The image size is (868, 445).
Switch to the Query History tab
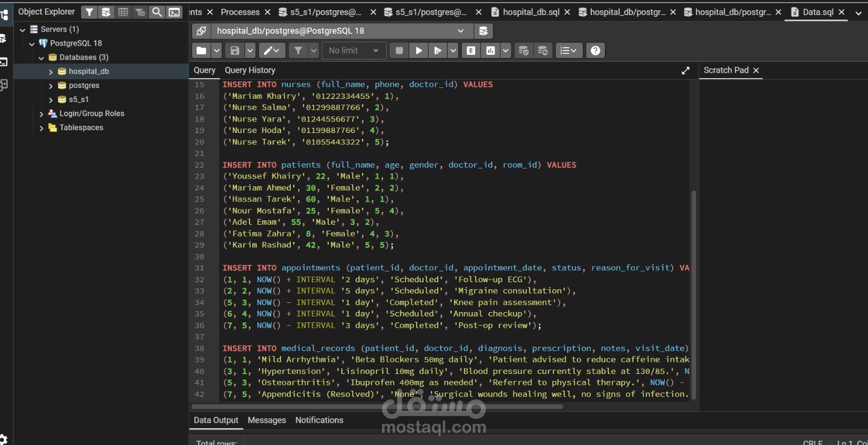pyautogui.click(x=250, y=70)
